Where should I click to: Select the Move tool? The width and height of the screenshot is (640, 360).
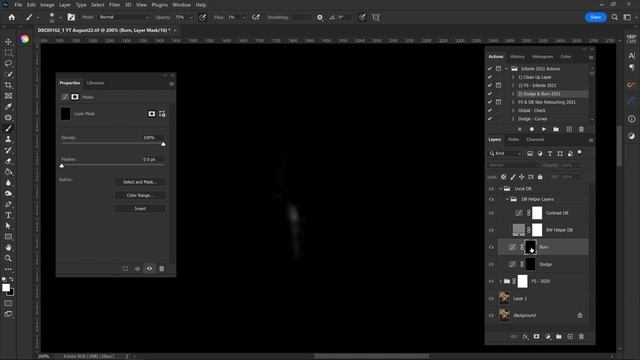point(8,42)
